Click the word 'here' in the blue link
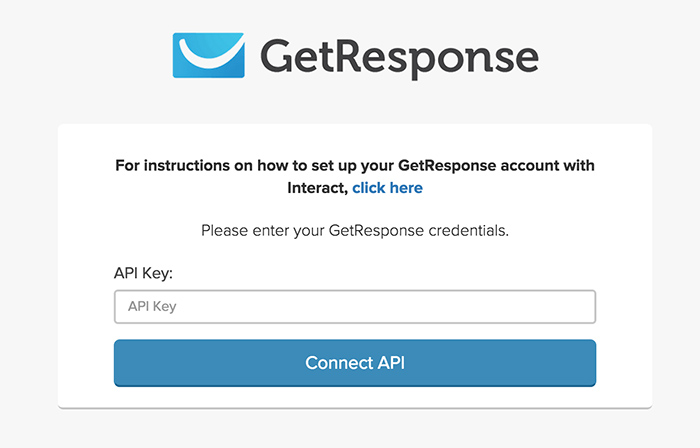 (x=406, y=188)
